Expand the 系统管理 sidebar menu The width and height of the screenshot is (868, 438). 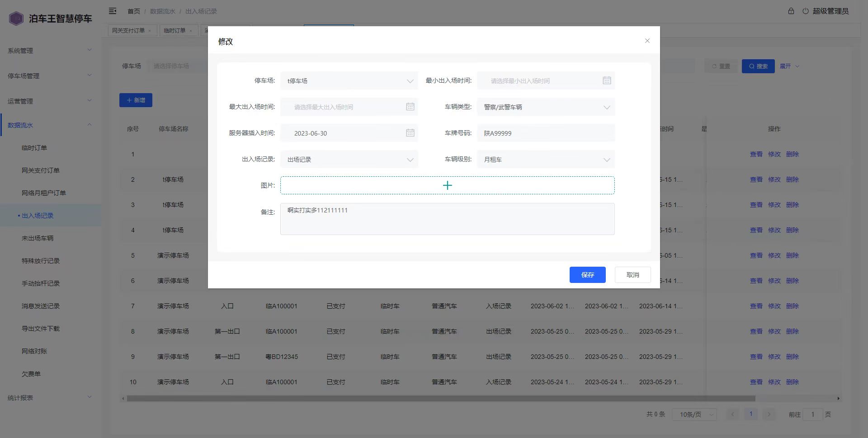point(50,51)
